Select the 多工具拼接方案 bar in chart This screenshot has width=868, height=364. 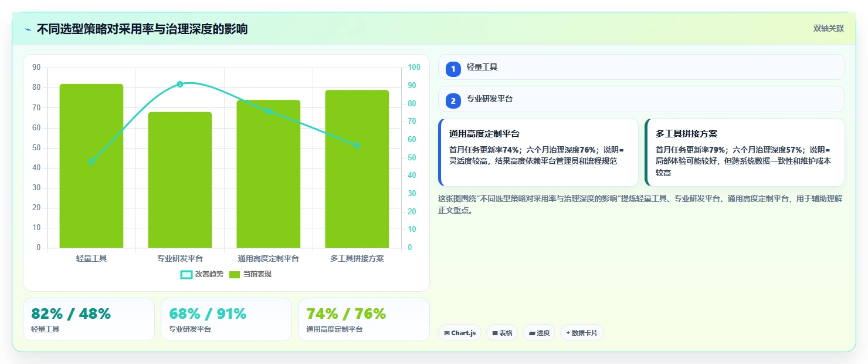click(357, 169)
